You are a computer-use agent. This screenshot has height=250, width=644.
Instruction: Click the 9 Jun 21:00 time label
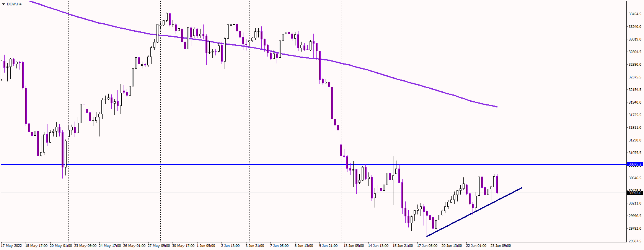(328, 245)
